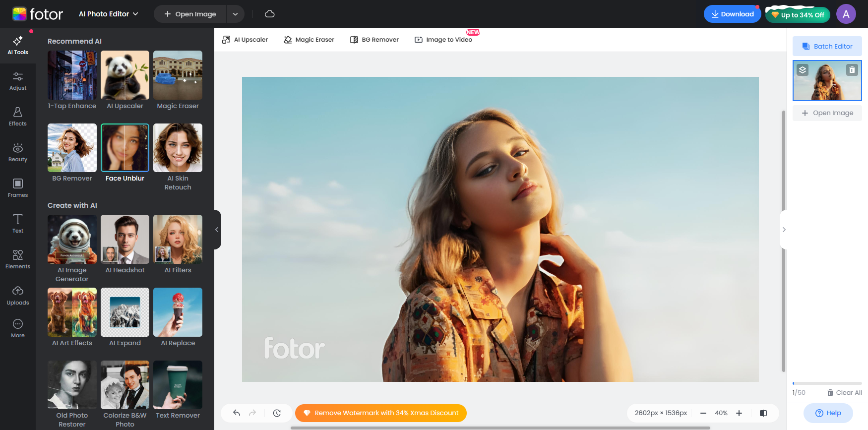
Task: Click the Recommend AI heading
Action: pos(74,41)
